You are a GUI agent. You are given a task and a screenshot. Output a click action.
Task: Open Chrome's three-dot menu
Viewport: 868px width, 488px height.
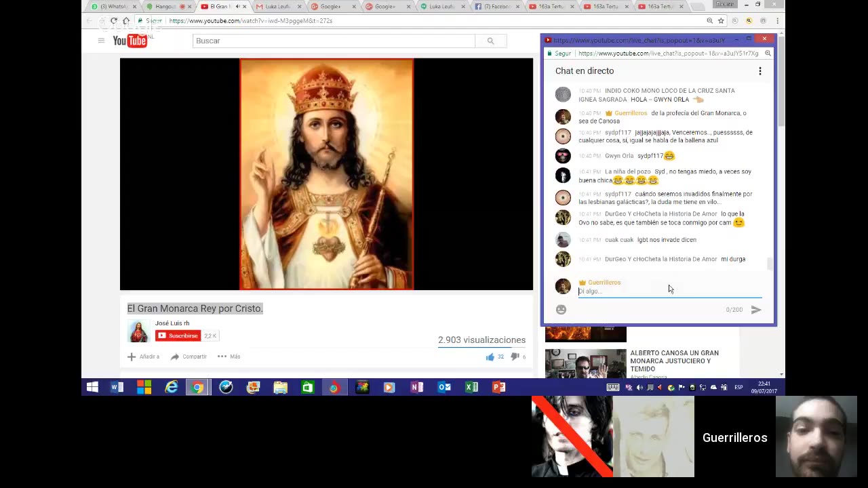(x=777, y=21)
